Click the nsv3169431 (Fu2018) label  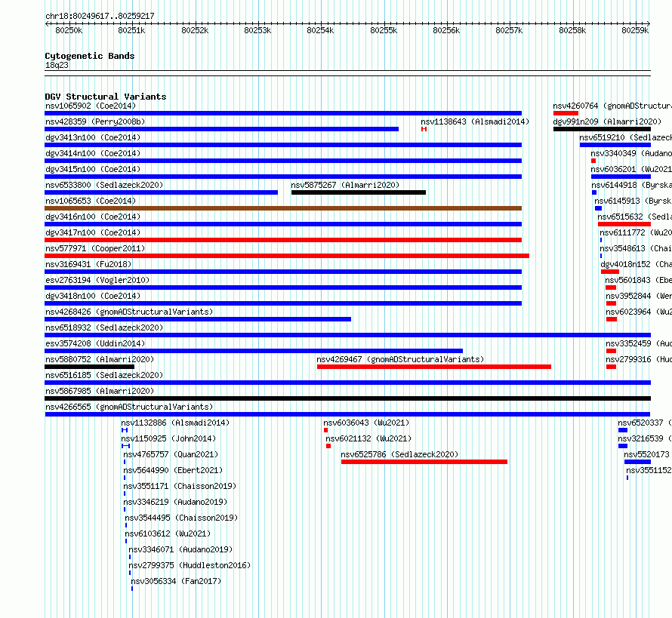[x=88, y=264]
